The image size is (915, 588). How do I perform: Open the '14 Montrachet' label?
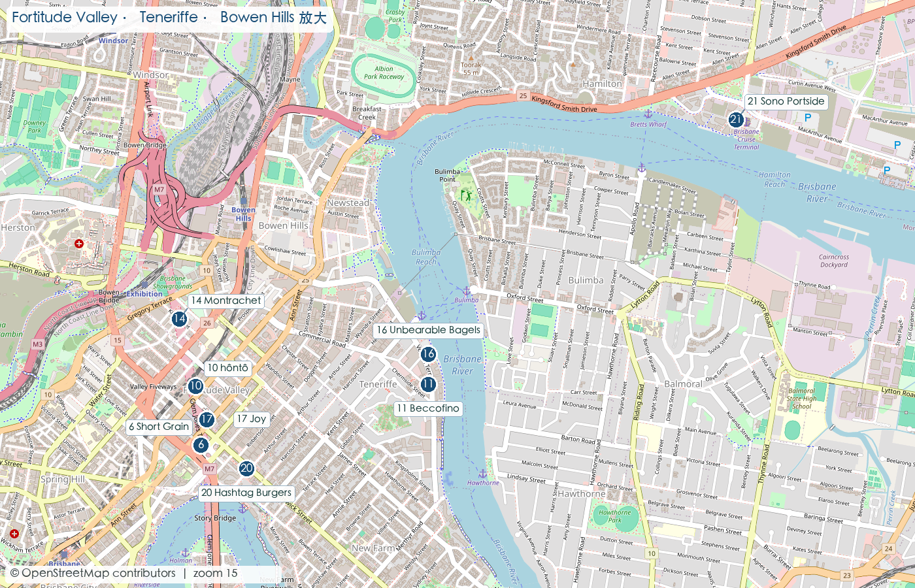pyautogui.click(x=226, y=301)
